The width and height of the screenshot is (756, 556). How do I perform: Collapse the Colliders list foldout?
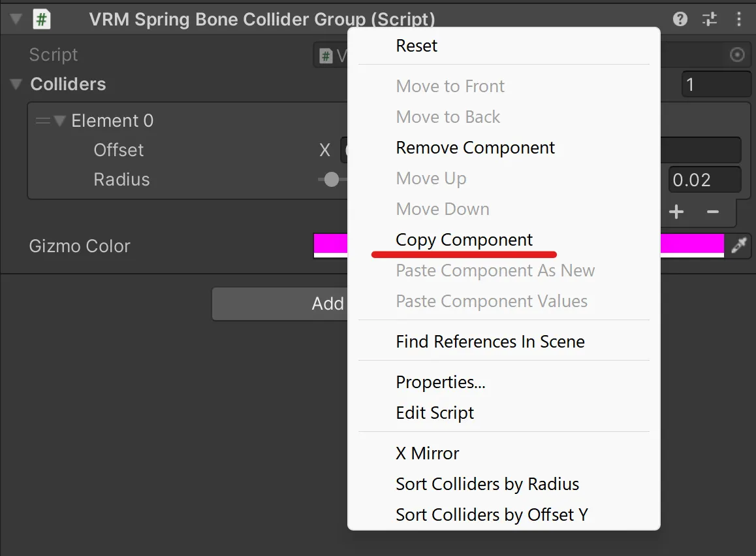click(x=16, y=84)
